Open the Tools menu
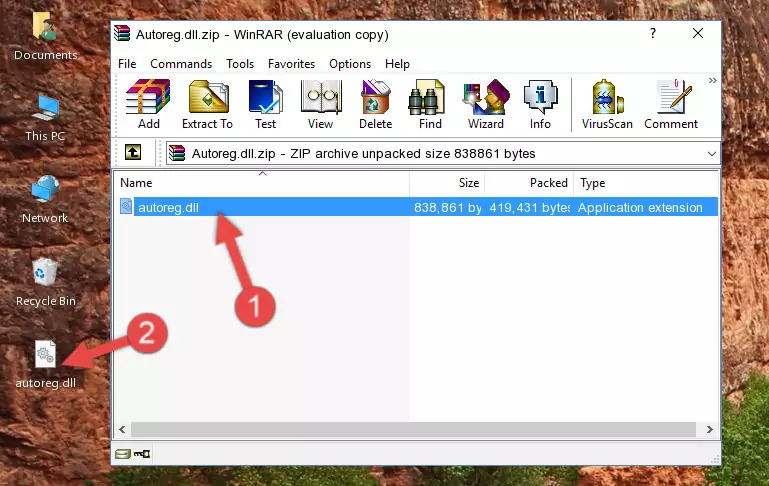Screen dimensions: 769x486 pyautogui.click(x=240, y=64)
